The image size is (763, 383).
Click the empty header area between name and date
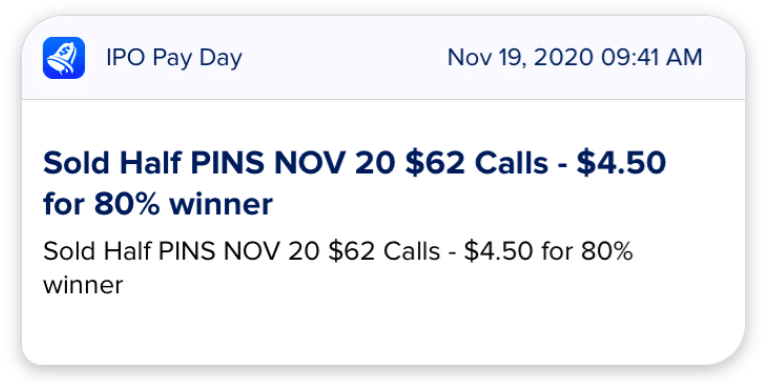click(345, 58)
